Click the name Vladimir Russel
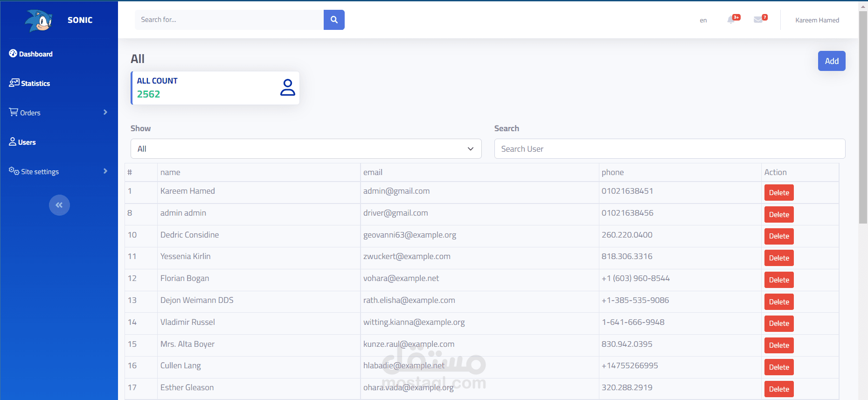Screen dimensions: 868x400 point(187,322)
